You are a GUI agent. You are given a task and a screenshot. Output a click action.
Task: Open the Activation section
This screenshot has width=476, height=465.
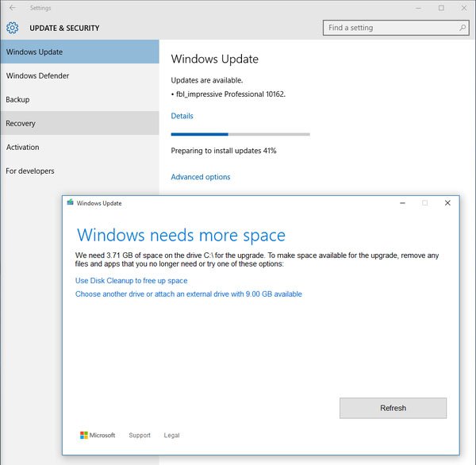79,147
